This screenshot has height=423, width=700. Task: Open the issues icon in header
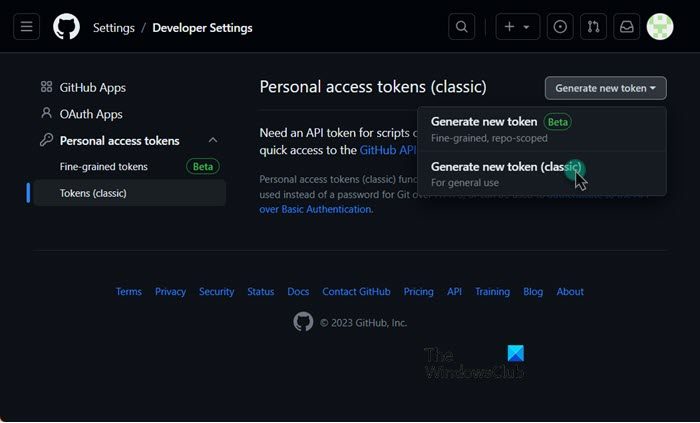pos(560,27)
